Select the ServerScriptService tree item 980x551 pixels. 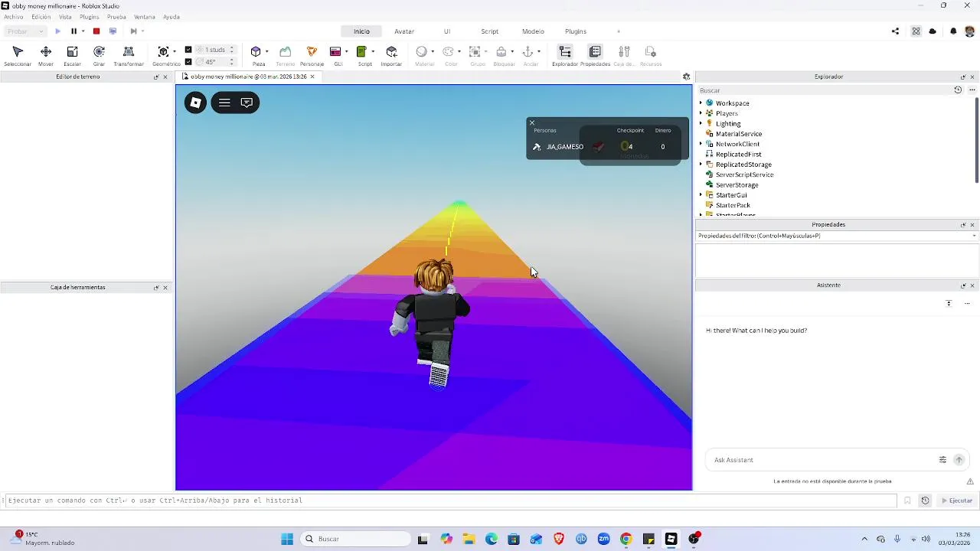click(744, 174)
